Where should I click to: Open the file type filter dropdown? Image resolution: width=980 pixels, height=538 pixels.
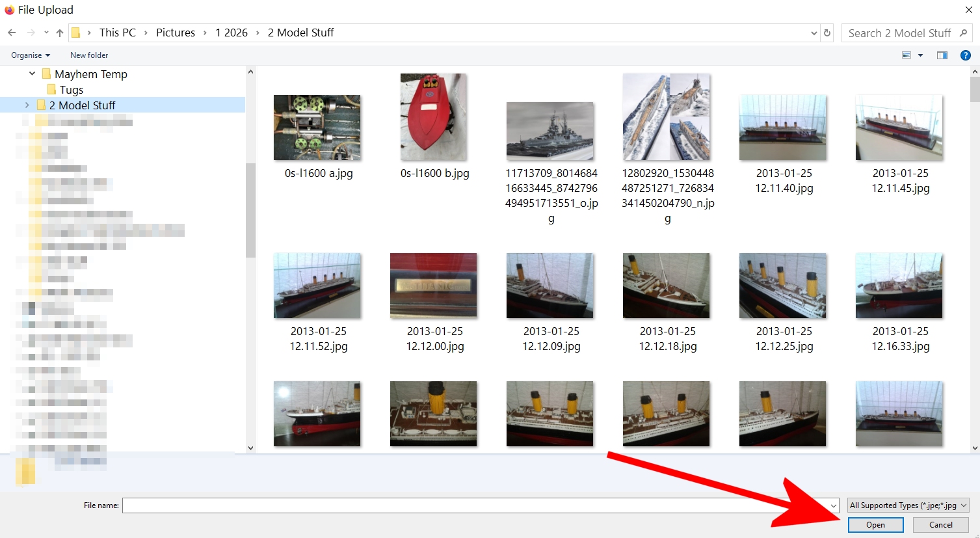908,505
